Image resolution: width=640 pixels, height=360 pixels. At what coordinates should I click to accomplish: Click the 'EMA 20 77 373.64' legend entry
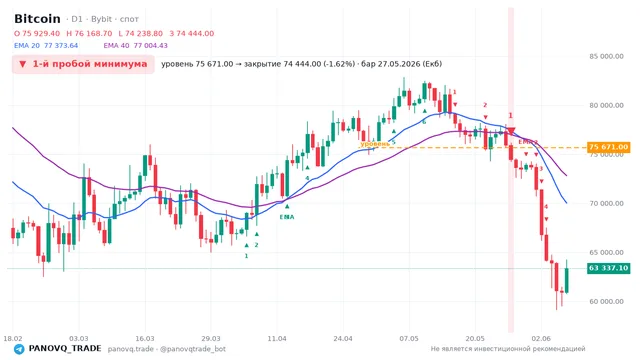[x=46, y=46]
